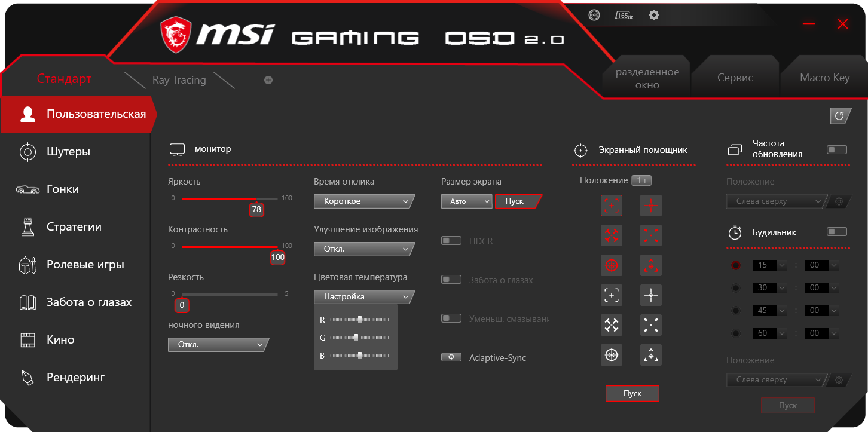Open the ночного видения dropdown
The height and width of the screenshot is (432, 868).
218,345
